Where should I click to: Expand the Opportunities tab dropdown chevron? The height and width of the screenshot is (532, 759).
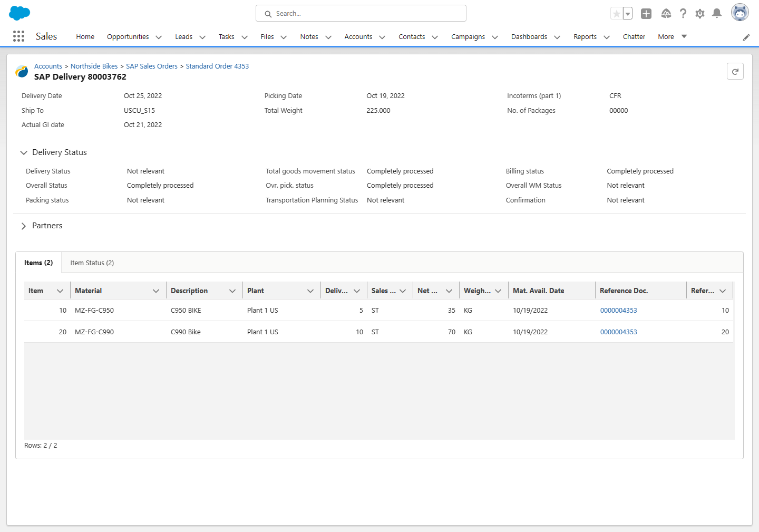point(159,37)
